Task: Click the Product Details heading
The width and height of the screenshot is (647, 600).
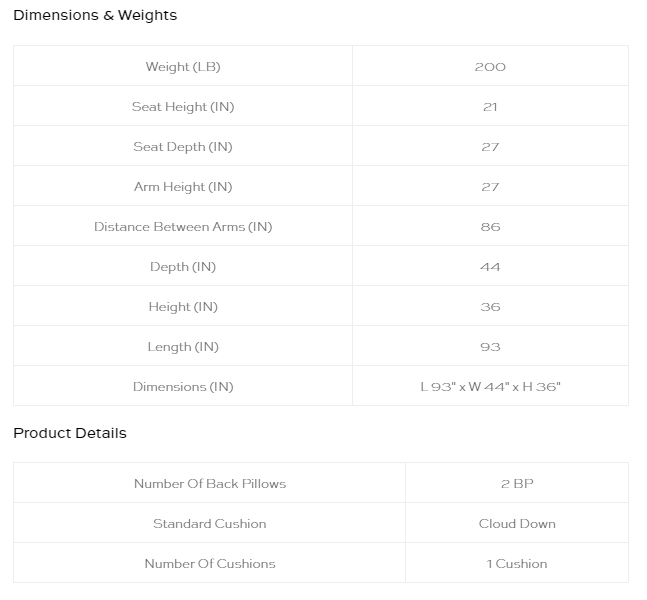Action: 70,433
